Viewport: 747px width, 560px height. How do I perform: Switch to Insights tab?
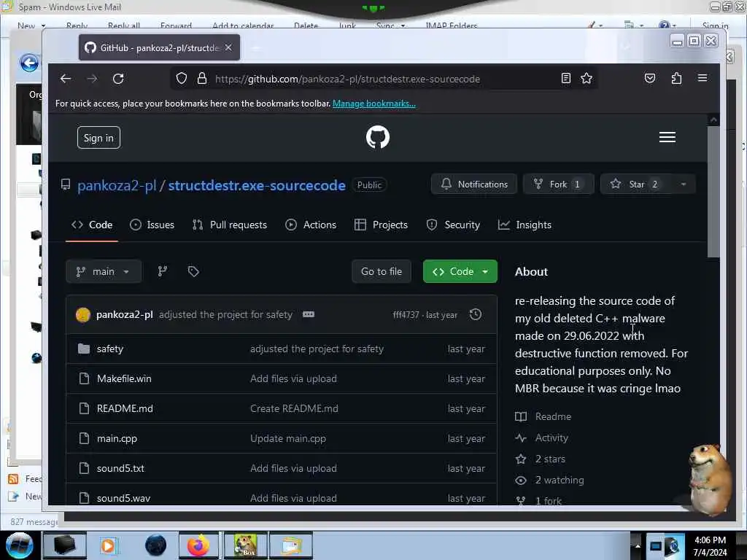pos(525,225)
